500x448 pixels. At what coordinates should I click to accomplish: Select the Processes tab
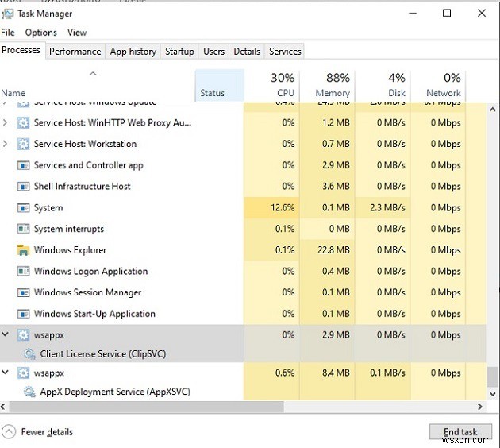21,50
